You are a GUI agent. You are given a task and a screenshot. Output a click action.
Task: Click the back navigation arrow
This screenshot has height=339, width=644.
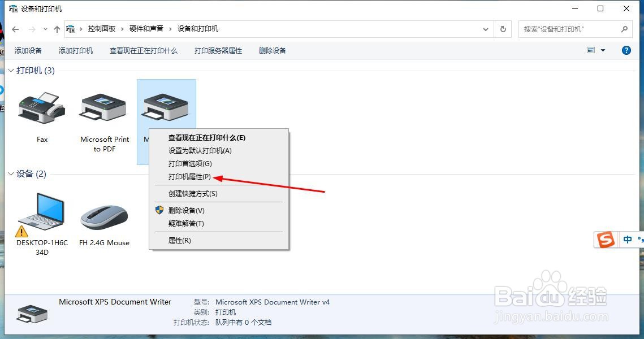click(15, 29)
